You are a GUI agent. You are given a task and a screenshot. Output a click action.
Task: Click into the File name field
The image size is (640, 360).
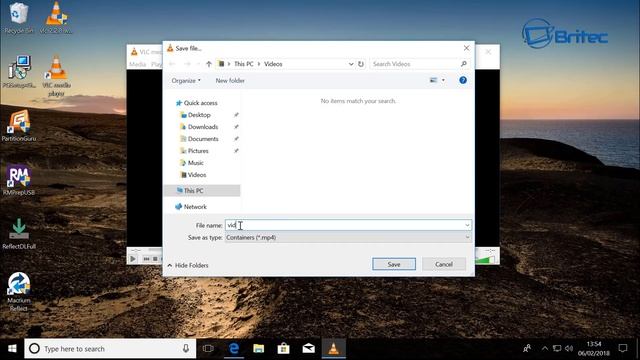pyautogui.click(x=348, y=225)
